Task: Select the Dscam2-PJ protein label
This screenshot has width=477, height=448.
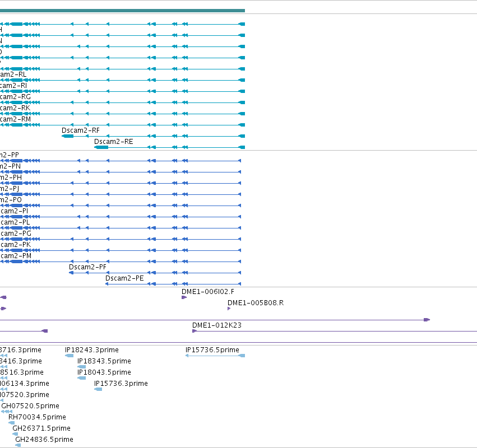Action: coord(10,189)
